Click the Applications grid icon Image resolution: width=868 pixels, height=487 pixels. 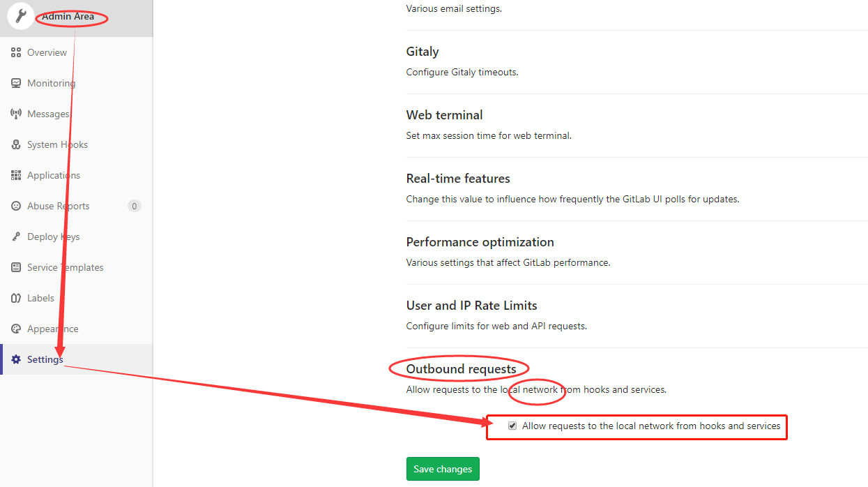[x=16, y=175]
